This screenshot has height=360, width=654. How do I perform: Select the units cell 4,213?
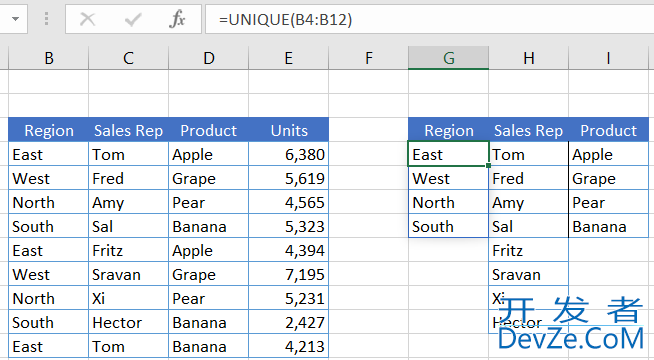coord(289,346)
